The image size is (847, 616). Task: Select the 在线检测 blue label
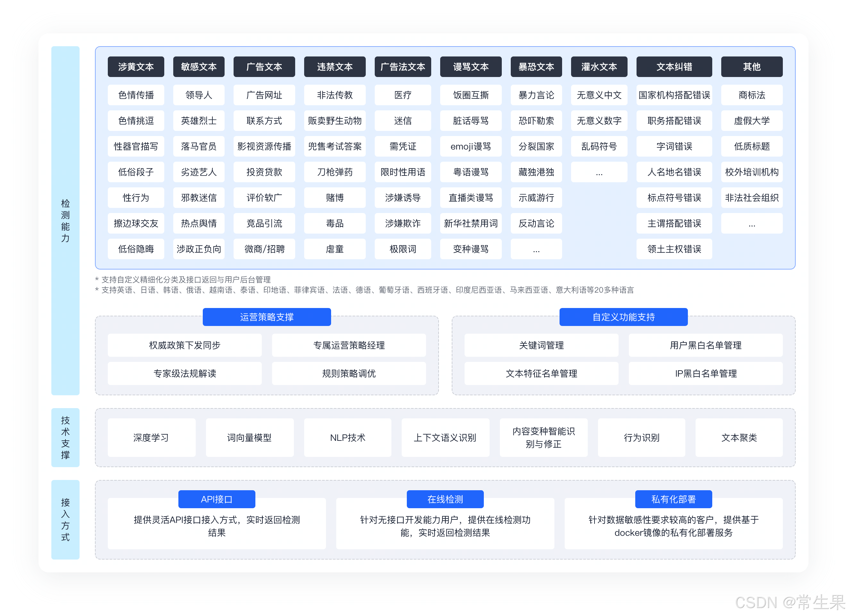point(445,499)
